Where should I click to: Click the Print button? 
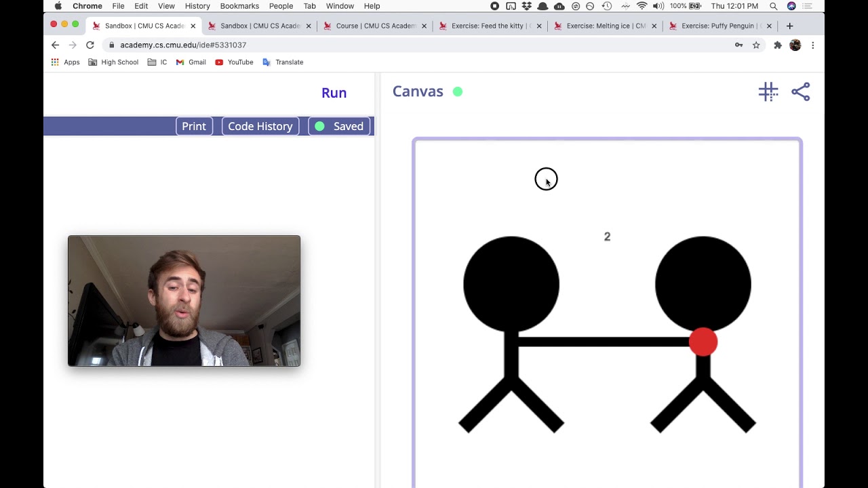pos(194,126)
